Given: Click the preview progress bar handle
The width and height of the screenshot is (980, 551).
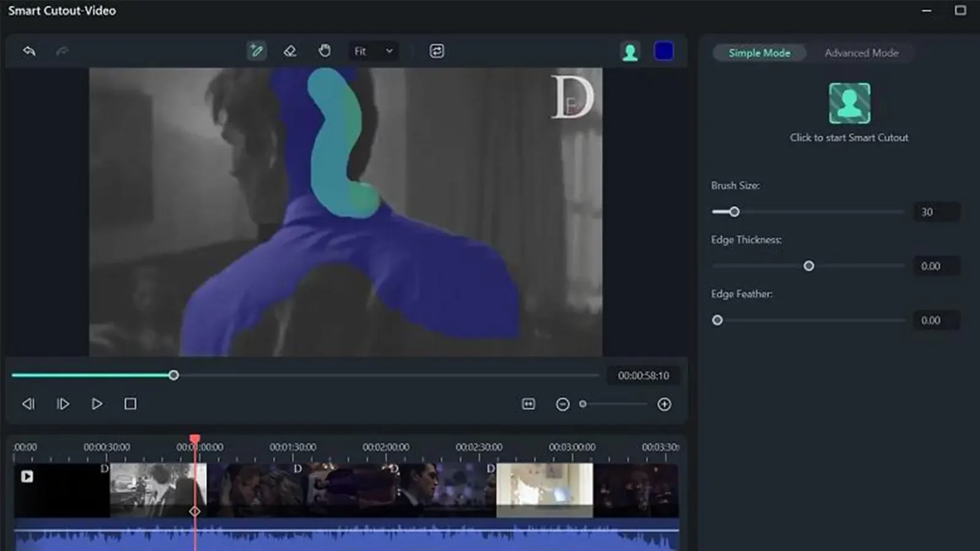Looking at the screenshot, I should click(x=173, y=375).
